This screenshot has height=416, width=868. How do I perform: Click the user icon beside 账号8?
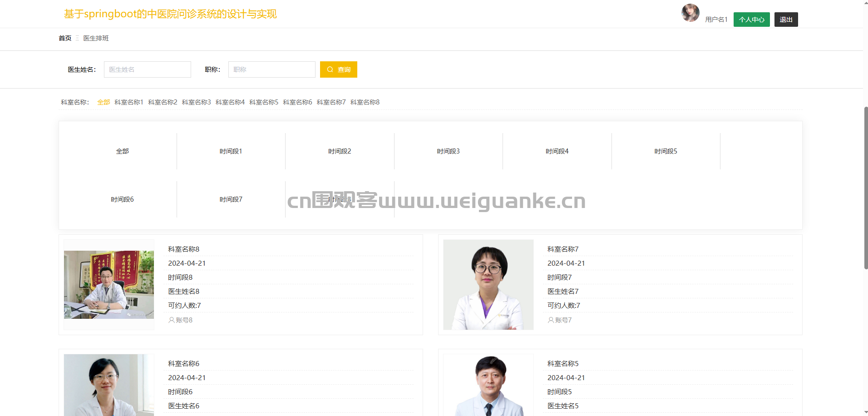[x=171, y=320]
